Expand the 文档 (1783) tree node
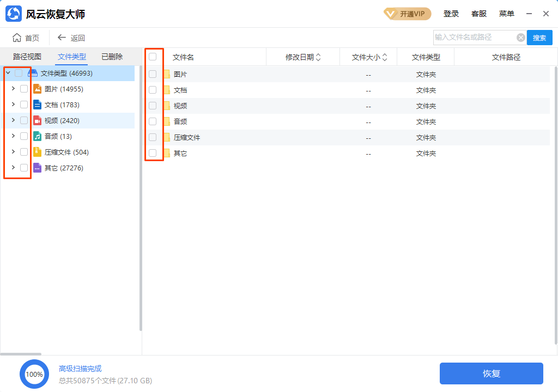 click(x=13, y=104)
